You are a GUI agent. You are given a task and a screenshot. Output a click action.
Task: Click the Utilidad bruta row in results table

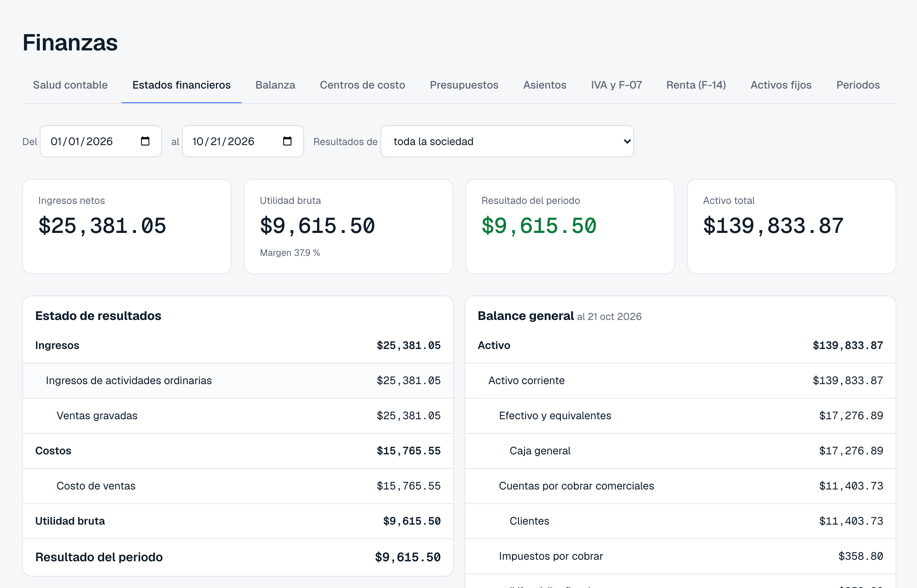238,521
